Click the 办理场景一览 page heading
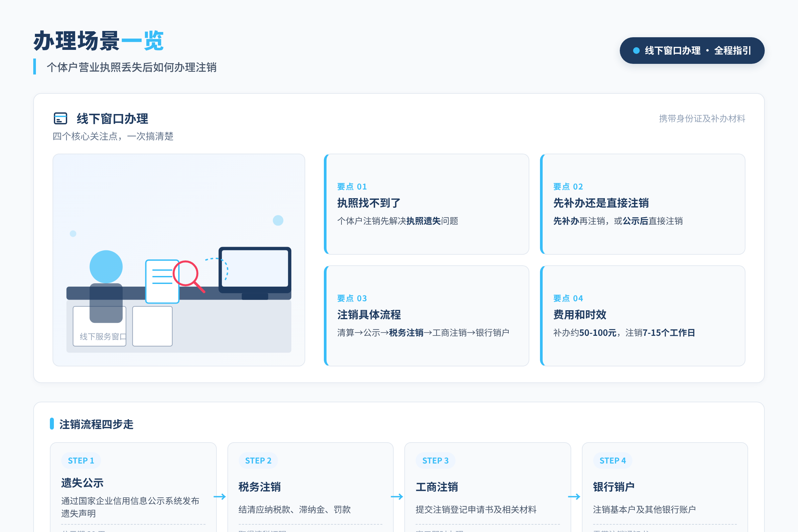This screenshot has width=798, height=532. [98, 41]
